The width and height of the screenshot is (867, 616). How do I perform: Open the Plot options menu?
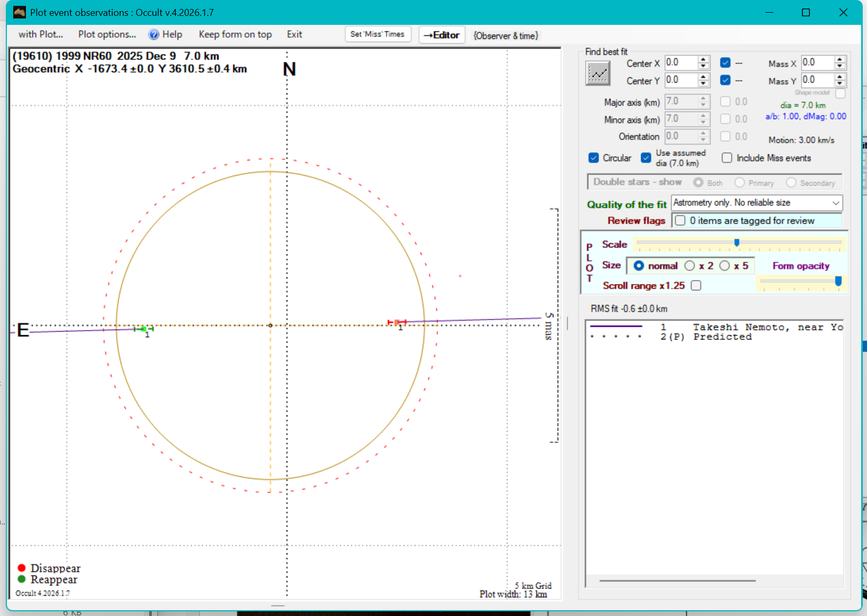107,34
